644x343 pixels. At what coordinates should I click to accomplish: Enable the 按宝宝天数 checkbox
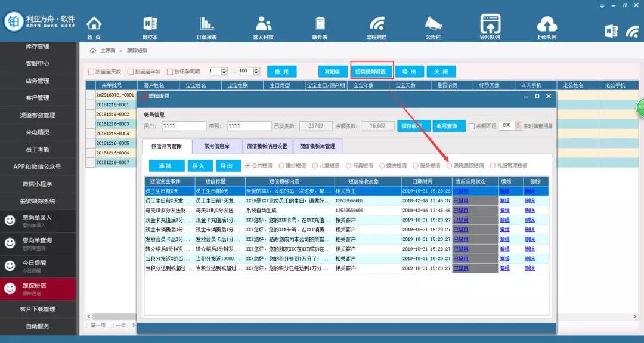coord(91,72)
